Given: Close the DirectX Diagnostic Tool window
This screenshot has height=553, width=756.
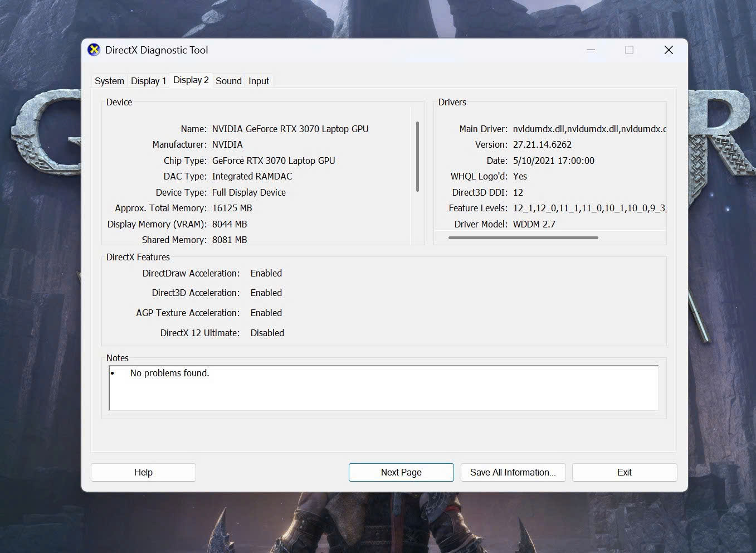Looking at the screenshot, I should point(669,50).
